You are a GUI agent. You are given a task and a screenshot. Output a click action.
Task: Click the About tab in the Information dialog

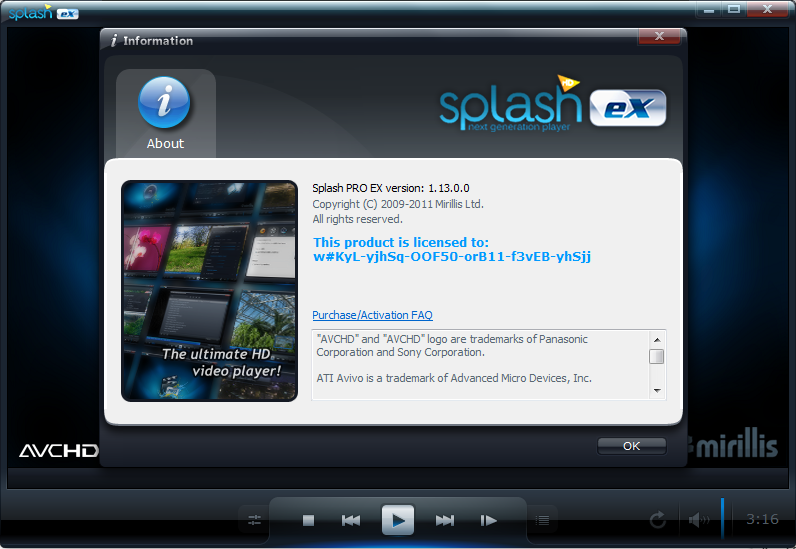[x=165, y=114]
